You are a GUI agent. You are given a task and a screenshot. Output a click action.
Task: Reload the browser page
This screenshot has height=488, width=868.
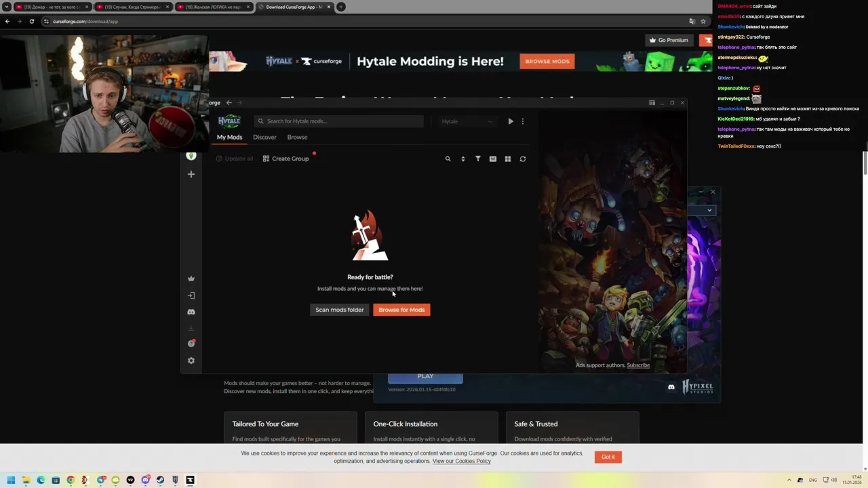tap(31, 21)
